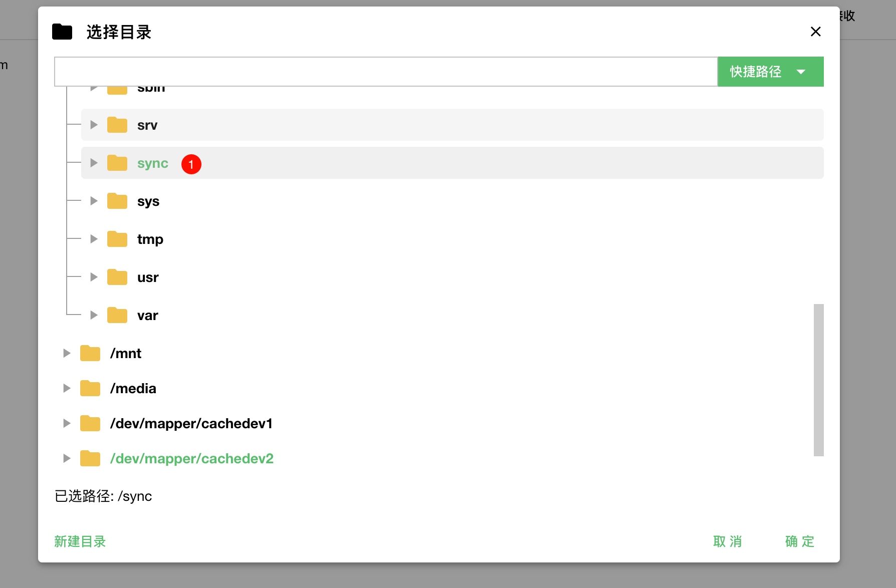Open the 快捷路径 dropdown
The width and height of the screenshot is (896, 588).
771,72
